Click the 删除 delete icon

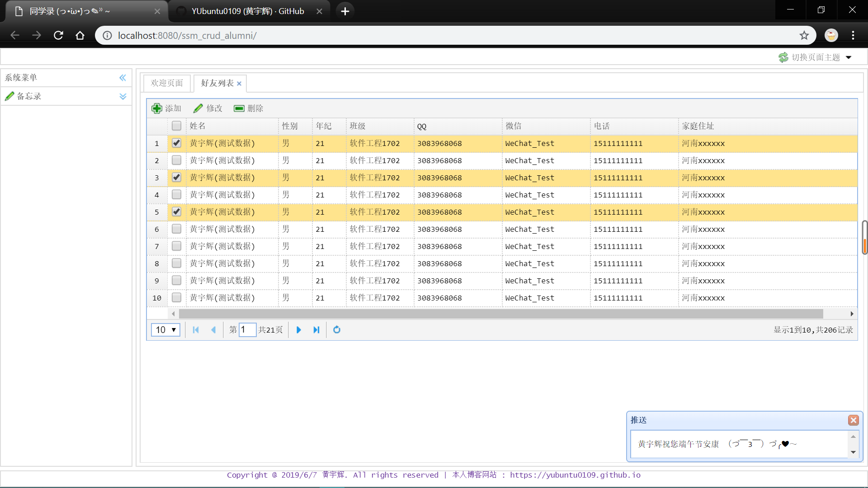239,108
